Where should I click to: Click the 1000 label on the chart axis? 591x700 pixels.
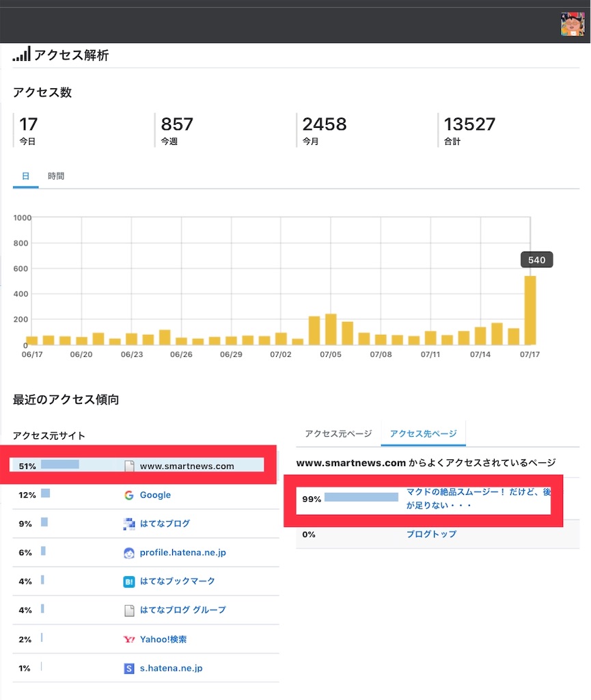coord(23,218)
